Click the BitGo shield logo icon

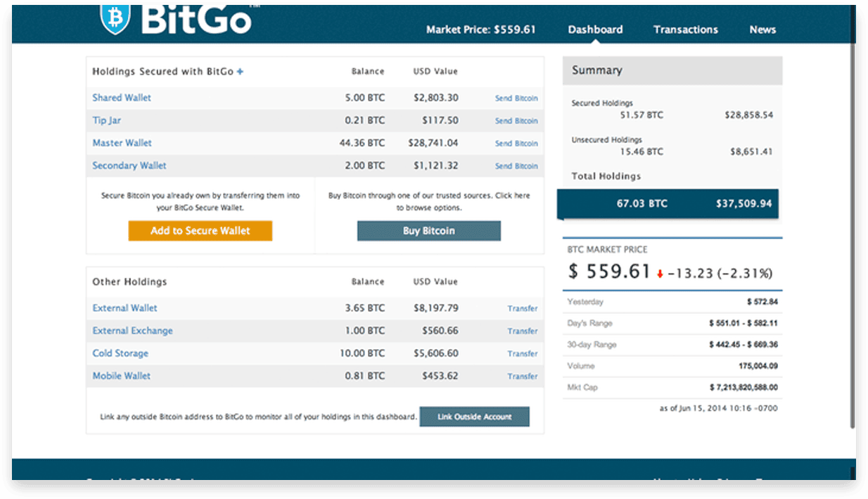point(115,19)
